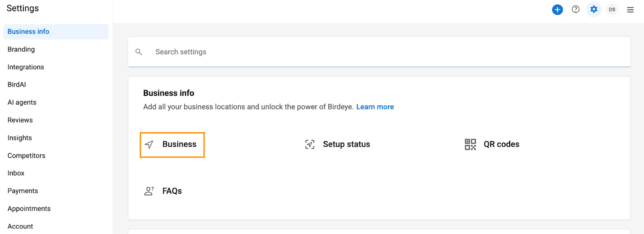
Task: Open the DS user avatar
Action: point(612,10)
